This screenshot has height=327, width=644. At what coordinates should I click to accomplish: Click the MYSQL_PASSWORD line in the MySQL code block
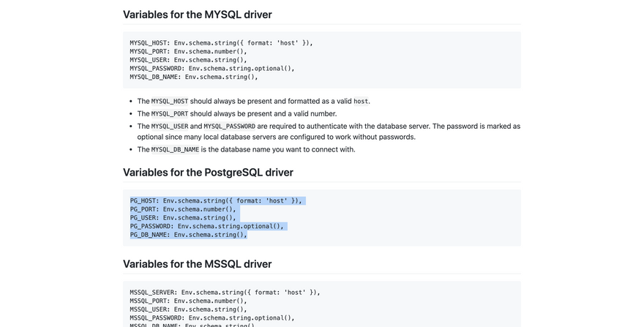[x=211, y=69]
